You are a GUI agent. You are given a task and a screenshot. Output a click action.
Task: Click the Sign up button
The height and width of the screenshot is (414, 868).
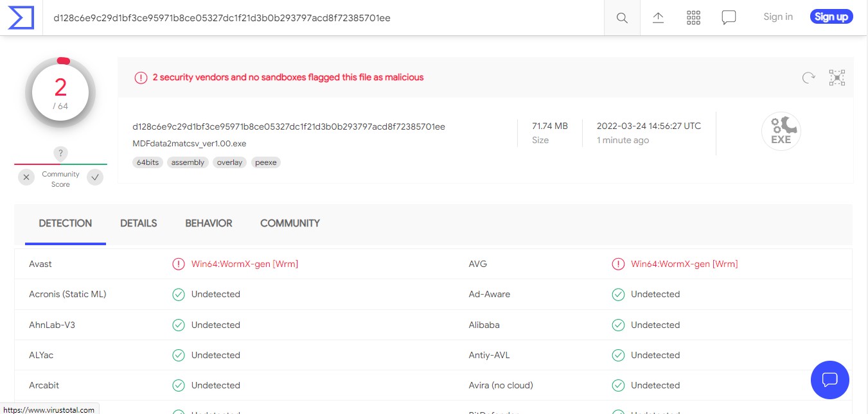[831, 17]
